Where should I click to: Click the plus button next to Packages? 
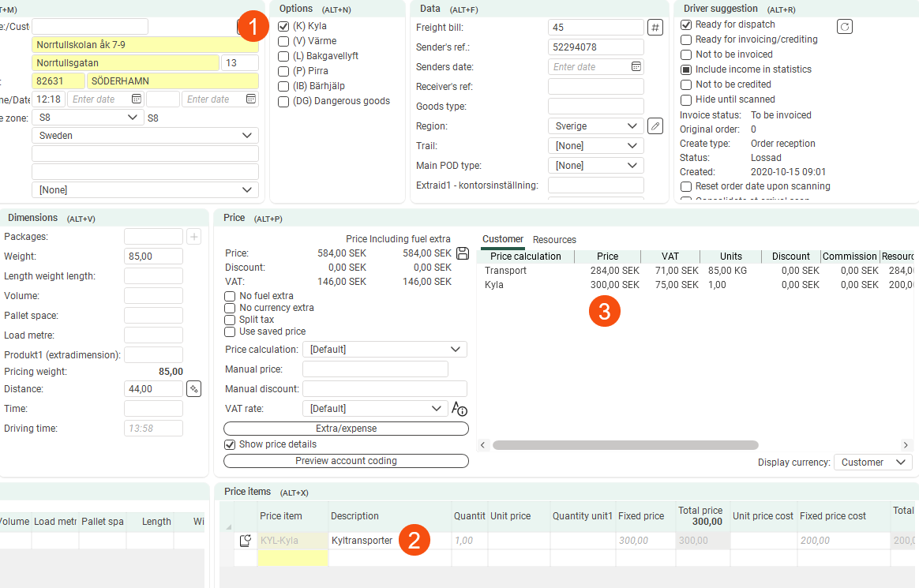[193, 237]
